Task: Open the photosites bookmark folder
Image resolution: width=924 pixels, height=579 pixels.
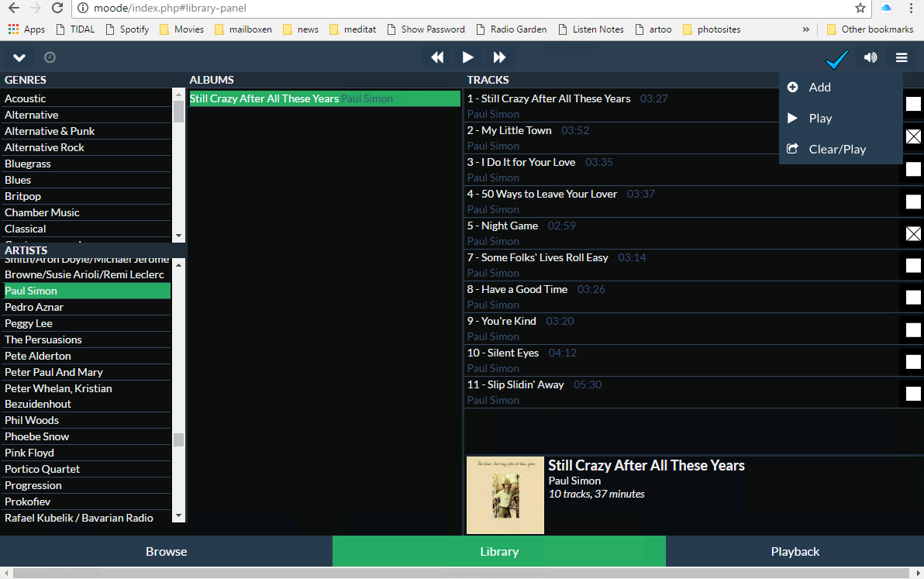Action: point(712,29)
